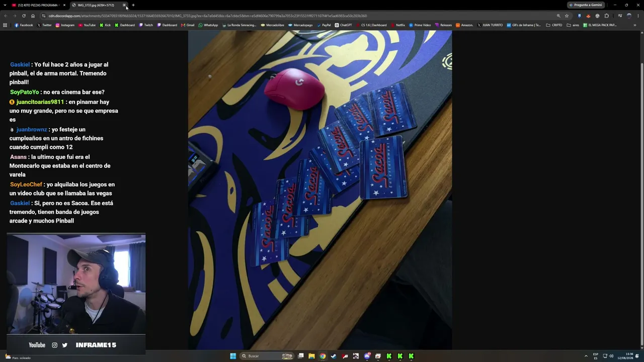Open the Releases bookmark
The height and width of the screenshot is (362, 644).
[443, 25]
